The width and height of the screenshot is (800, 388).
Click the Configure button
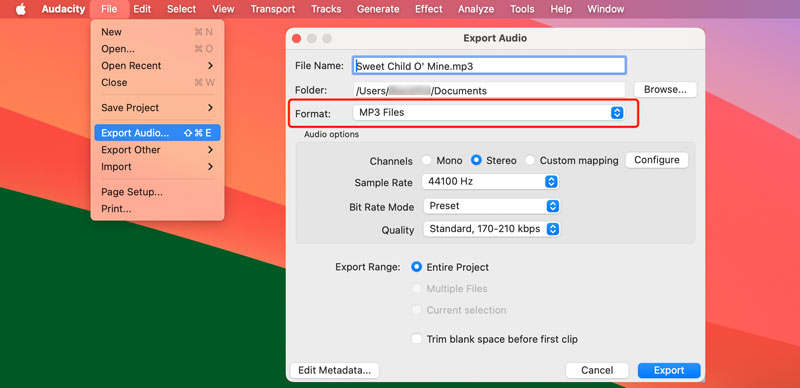(x=657, y=160)
